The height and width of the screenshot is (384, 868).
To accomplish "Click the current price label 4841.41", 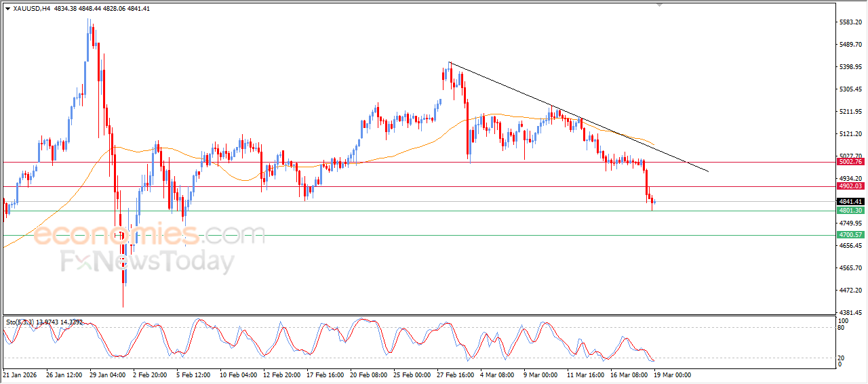I will (850, 201).
